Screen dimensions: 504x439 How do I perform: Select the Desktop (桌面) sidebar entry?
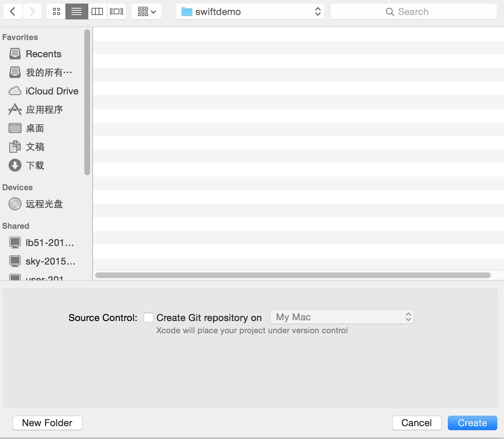[35, 128]
